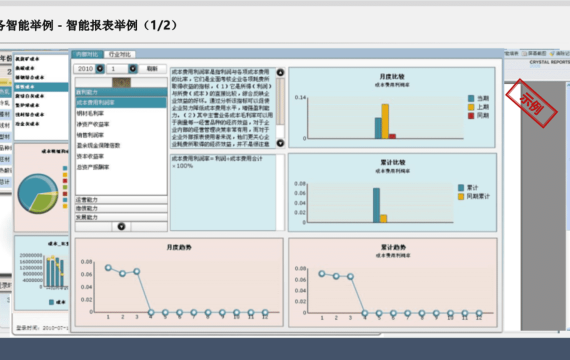Click the description scroll-down arrow icon
The width and height of the screenshot is (570, 360).
280,143
